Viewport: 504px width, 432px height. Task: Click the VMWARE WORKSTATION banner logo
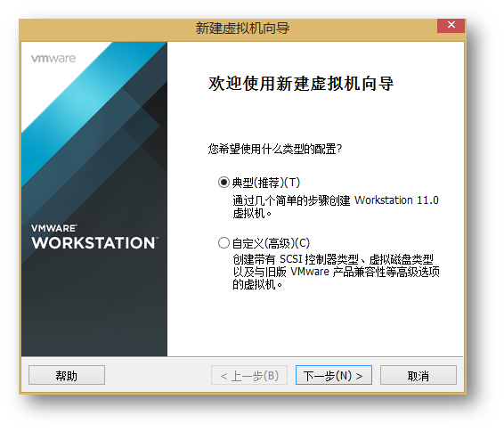(x=94, y=237)
